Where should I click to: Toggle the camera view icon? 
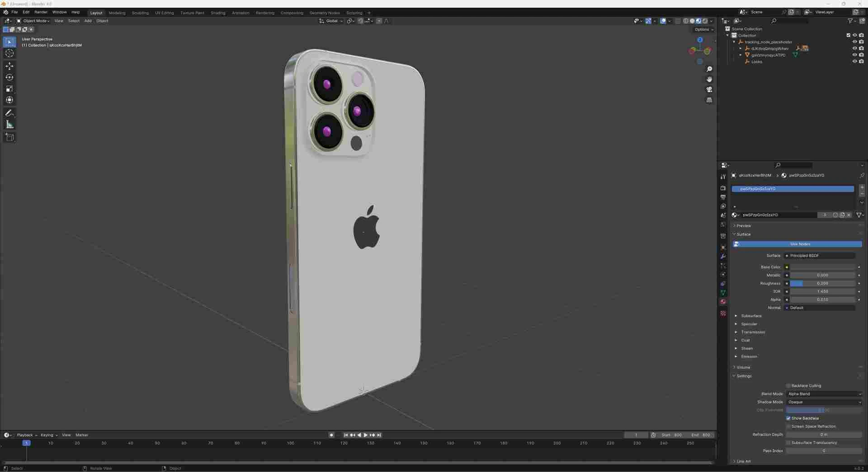709,89
